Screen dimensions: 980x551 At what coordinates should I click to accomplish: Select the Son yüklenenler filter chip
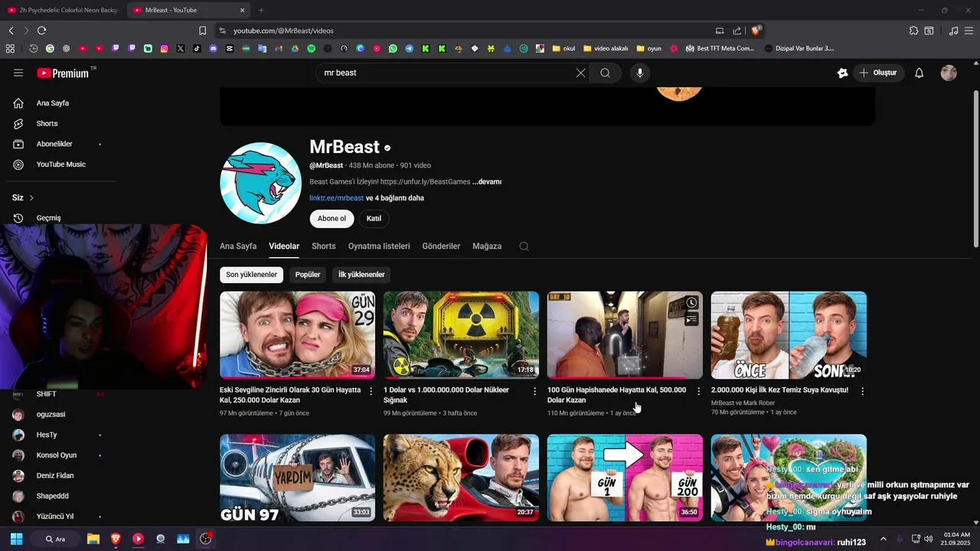coord(251,275)
